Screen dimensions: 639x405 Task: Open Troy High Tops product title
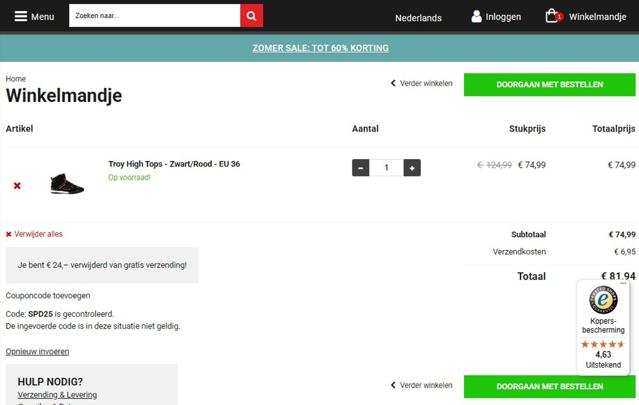pos(174,164)
